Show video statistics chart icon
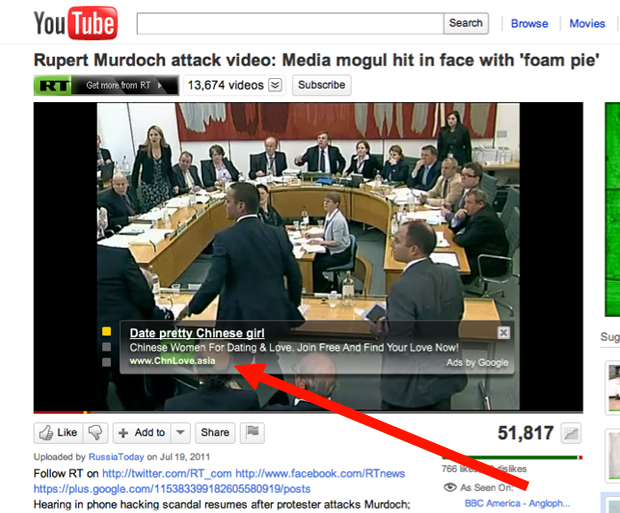This screenshot has height=513, width=620. coord(571,433)
